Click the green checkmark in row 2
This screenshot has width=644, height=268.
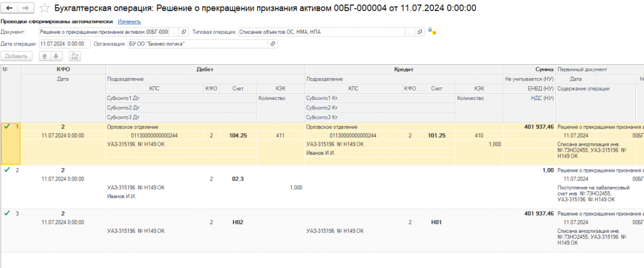point(6,170)
